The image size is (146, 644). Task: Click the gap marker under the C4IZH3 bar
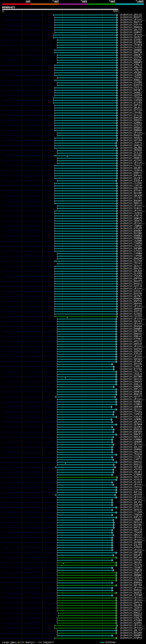click(67, 317)
